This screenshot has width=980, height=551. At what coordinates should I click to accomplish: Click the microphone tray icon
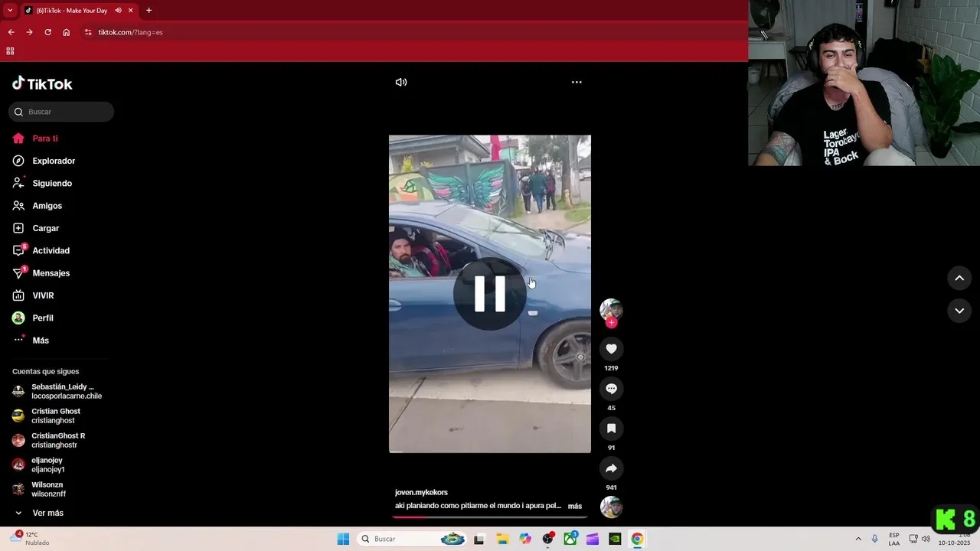click(875, 539)
